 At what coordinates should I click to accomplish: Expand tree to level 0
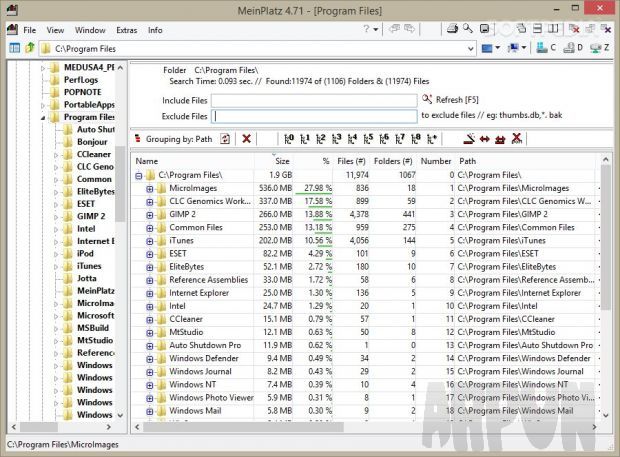[x=289, y=139]
